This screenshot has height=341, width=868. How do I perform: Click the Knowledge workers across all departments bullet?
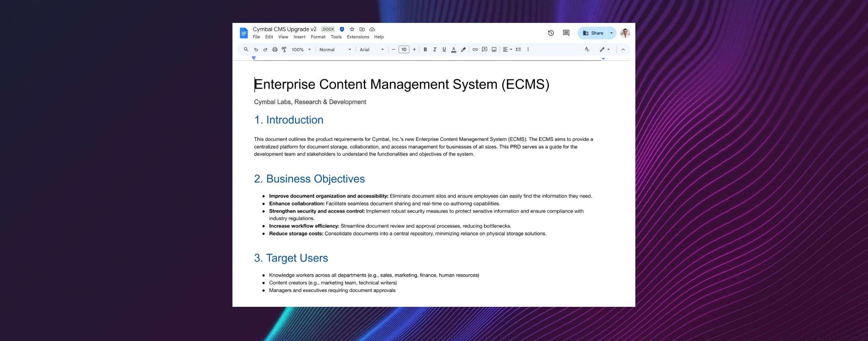point(374,275)
